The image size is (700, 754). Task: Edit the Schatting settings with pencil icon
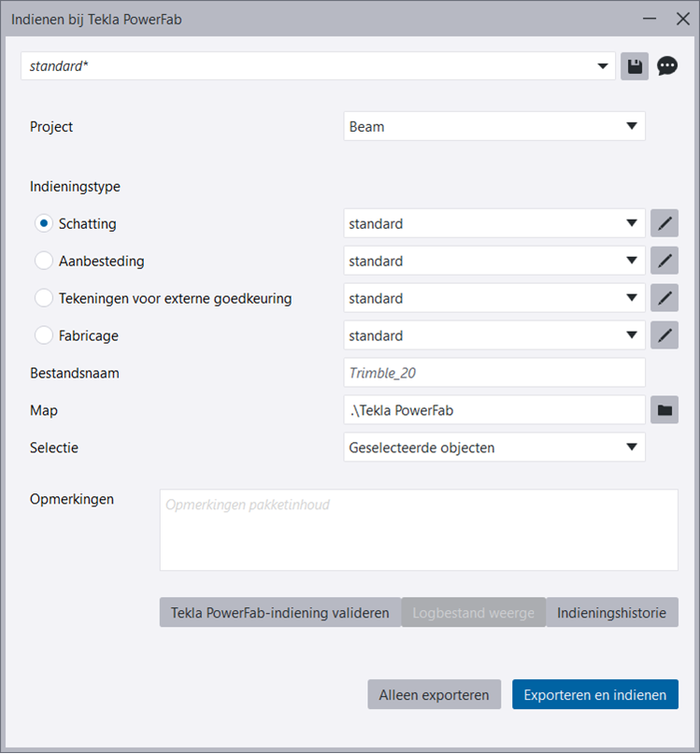click(x=664, y=224)
